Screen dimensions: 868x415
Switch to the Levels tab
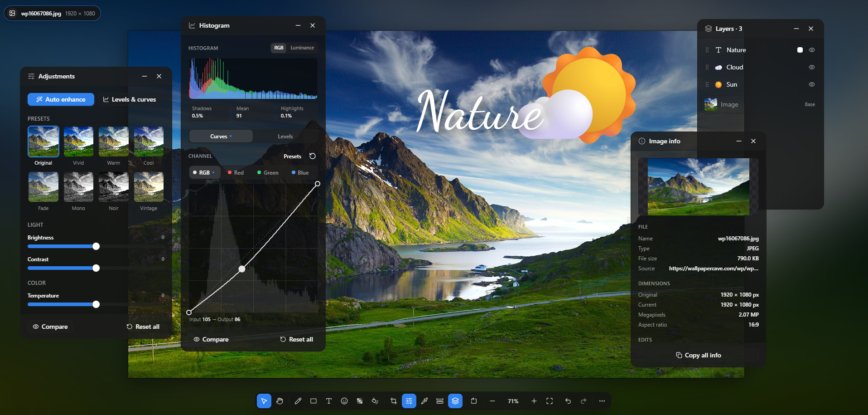(285, 137)
